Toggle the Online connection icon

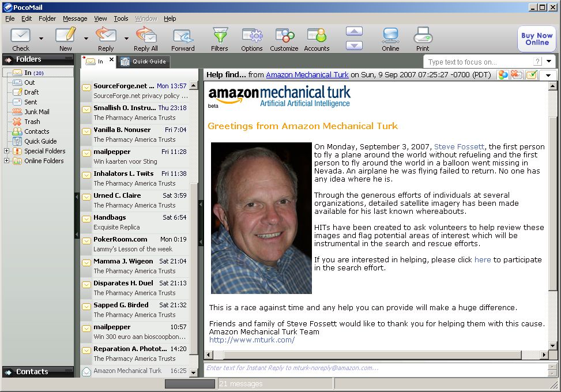point(390,39)
